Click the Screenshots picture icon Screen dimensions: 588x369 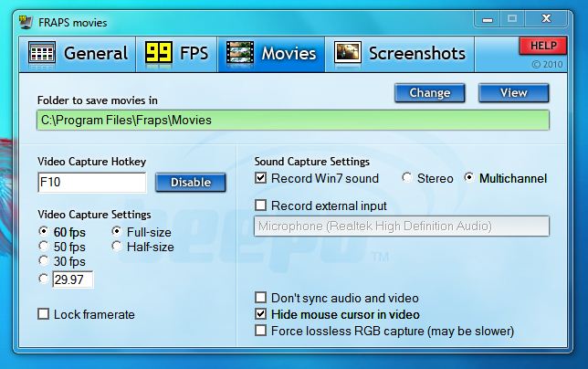(x=348, y=52)
